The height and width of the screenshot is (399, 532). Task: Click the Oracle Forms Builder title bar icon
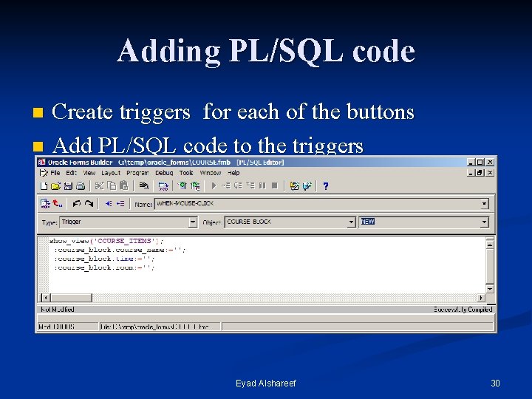click(x=41, y=162)
